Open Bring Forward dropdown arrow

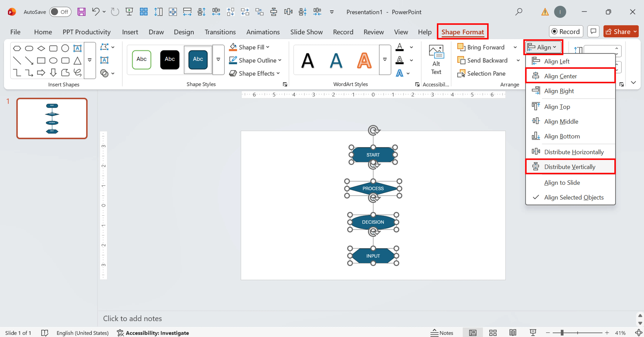coord(515,47)
